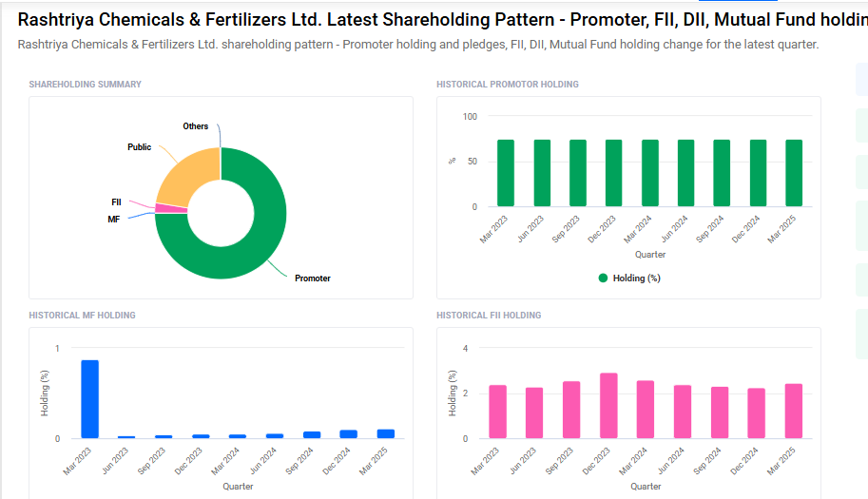The width and height of the screenshot is (868, 499).
Task: Click Jun 2024 bar in FII holding chart
Action: coord(683,413)
